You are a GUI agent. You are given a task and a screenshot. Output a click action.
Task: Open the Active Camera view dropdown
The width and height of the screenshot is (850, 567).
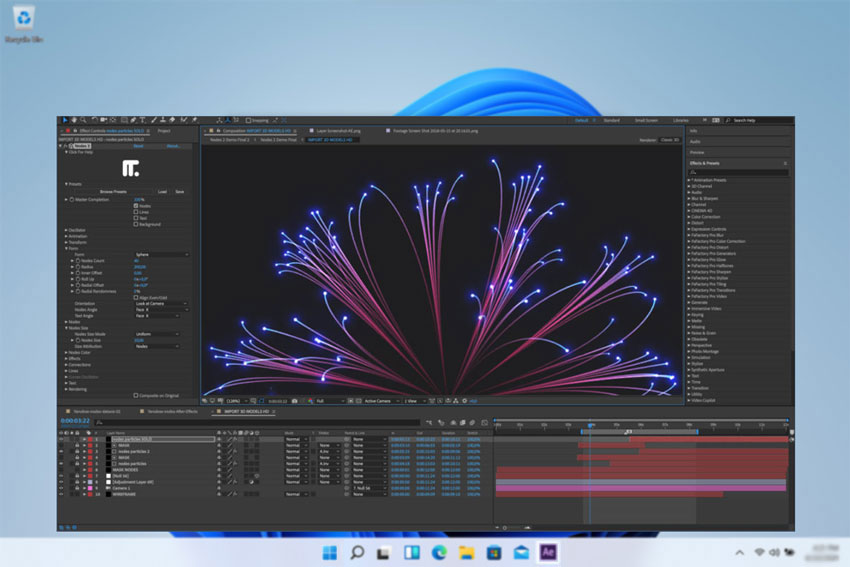click(x=381, y=401)
